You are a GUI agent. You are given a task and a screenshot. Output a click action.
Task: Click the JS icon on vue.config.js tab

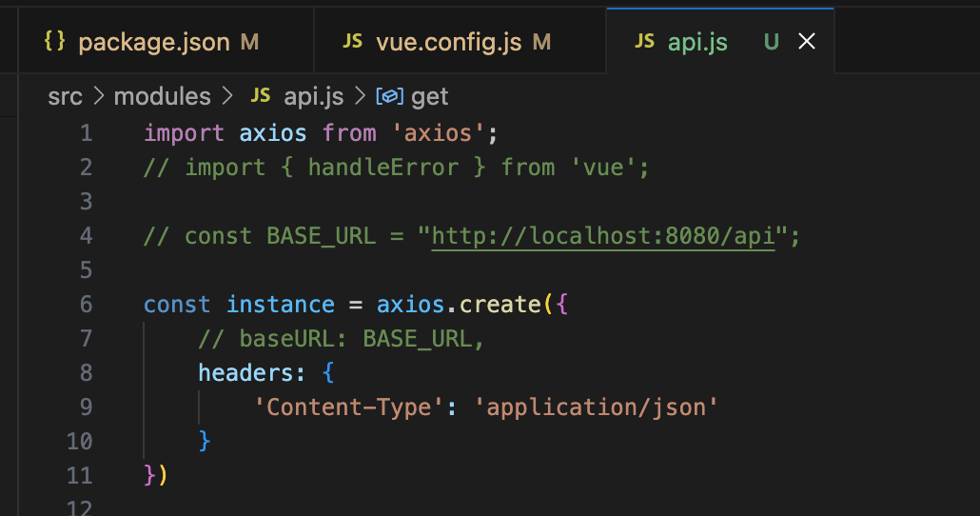[352, 41]
